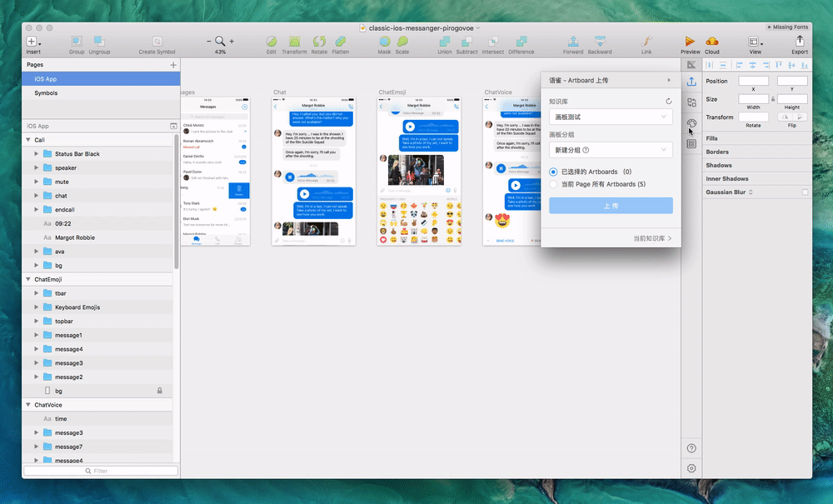Toggle the Gaussian Blur checkbox
This screenshot has width=833, height=504.
click(x=805, y=192)
